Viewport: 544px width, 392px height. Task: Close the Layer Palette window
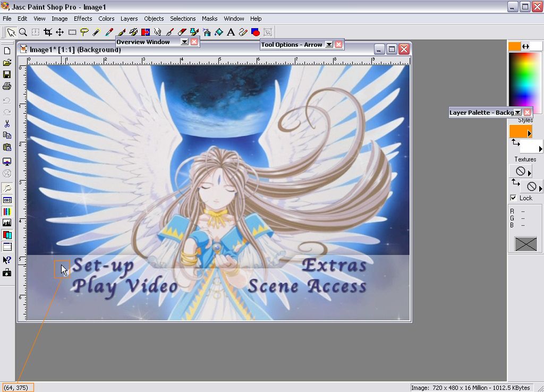(x=527, y=113)
